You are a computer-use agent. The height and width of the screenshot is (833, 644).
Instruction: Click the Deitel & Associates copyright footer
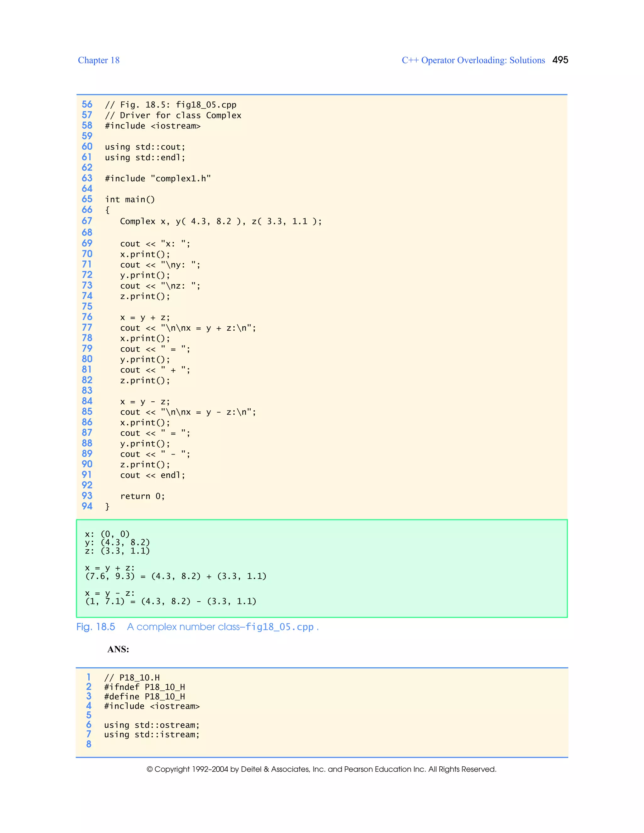[x=322, y=769]
